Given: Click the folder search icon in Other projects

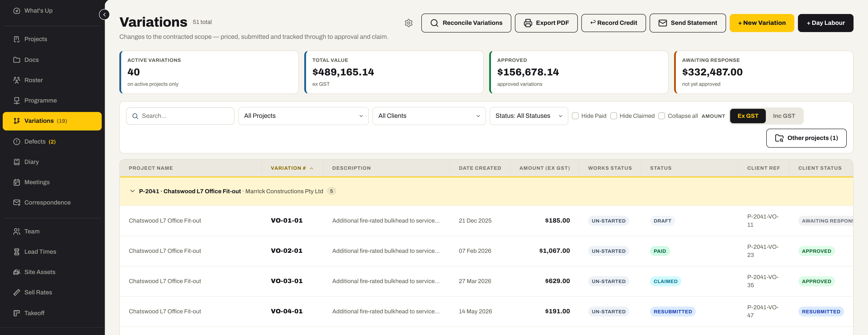Looking at the screenshot, I should pos(779,138).
